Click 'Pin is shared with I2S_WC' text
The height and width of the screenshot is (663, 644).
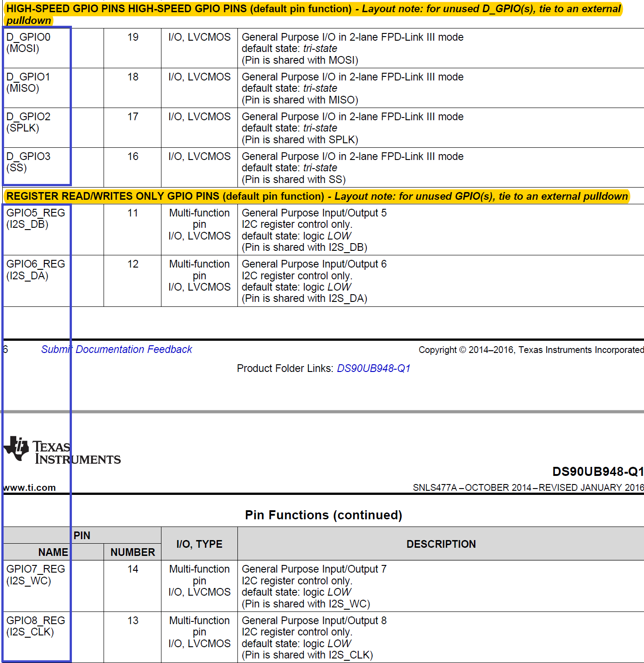306,604
